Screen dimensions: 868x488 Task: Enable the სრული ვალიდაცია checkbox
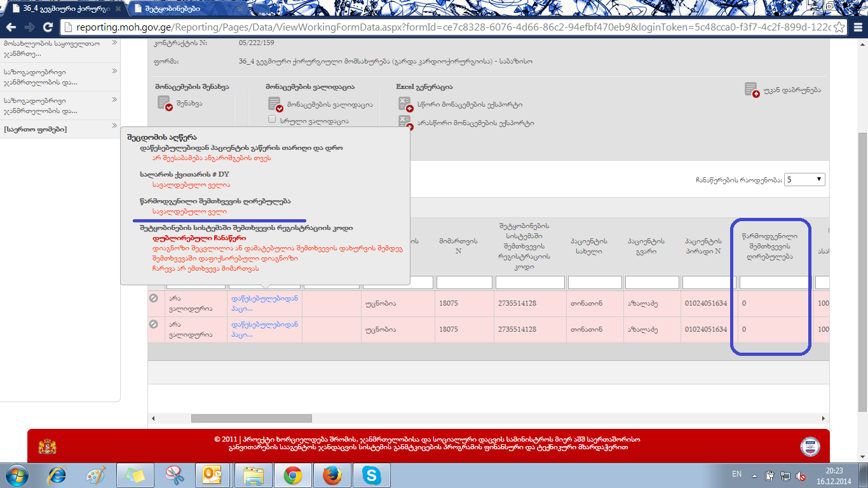point(272,119)
